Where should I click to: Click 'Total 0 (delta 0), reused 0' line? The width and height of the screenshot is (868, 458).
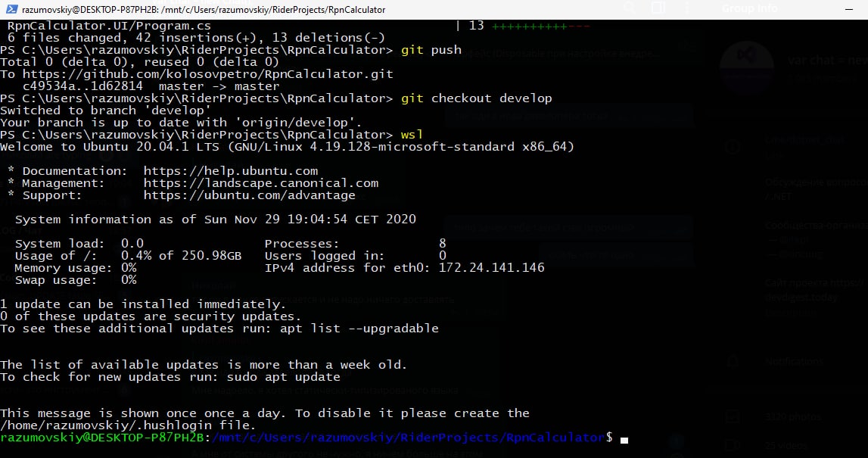click(x=139, y=62)
